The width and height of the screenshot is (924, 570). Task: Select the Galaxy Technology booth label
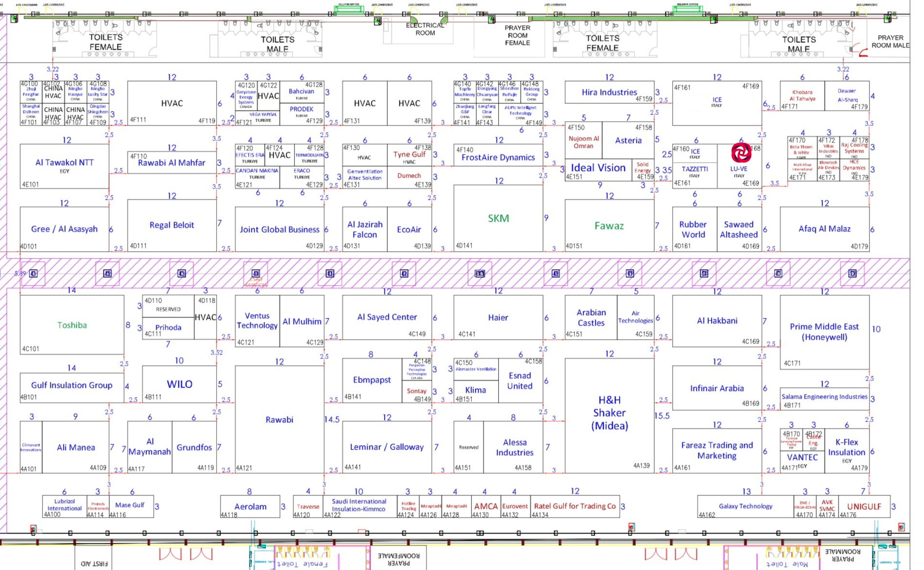[745, 506]
